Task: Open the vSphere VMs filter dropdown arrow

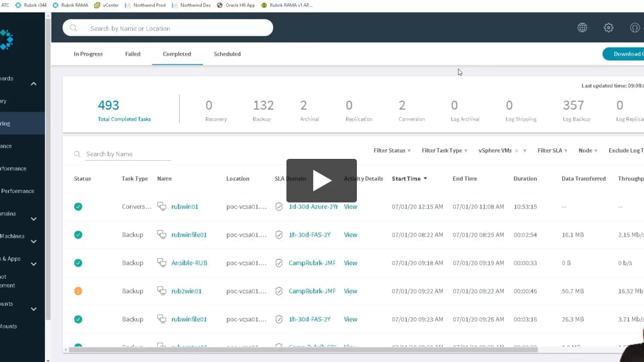Action: coord(525,151)
